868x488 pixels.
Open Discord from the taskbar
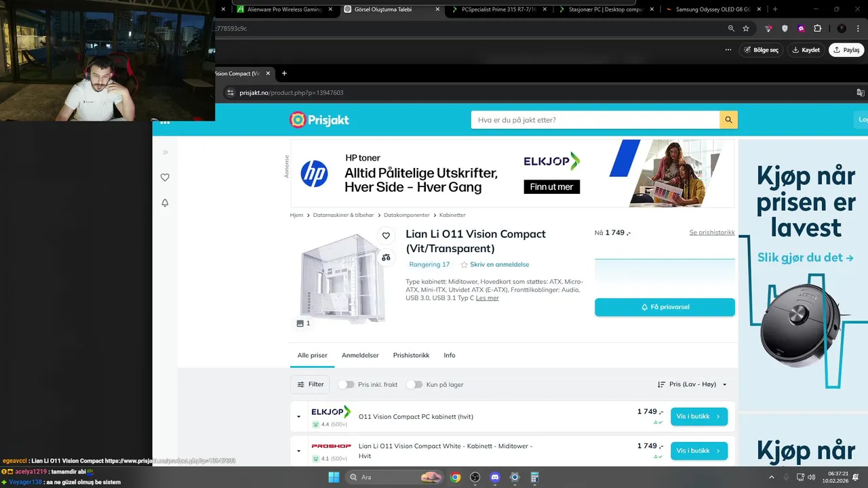[x=494, y=477]
